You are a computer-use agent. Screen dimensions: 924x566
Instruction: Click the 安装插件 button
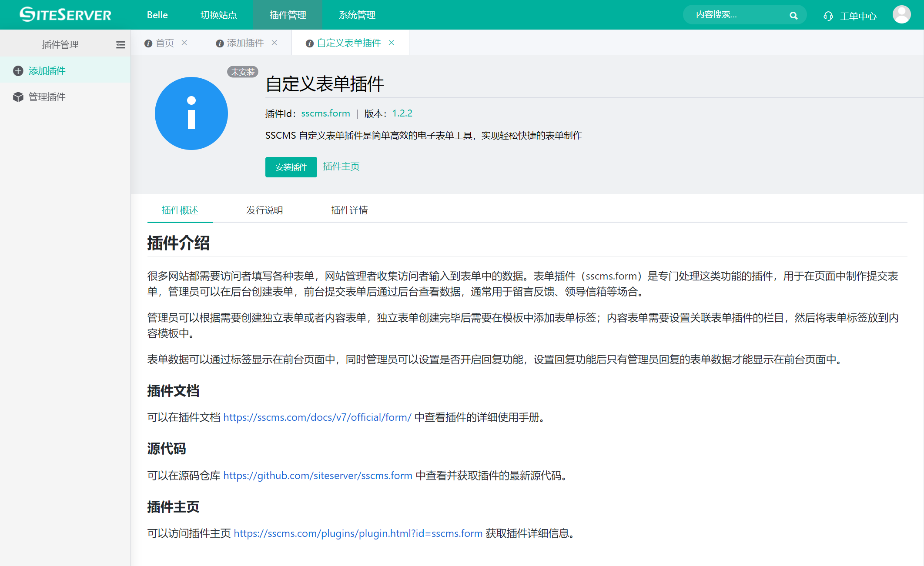coord(291,167)
